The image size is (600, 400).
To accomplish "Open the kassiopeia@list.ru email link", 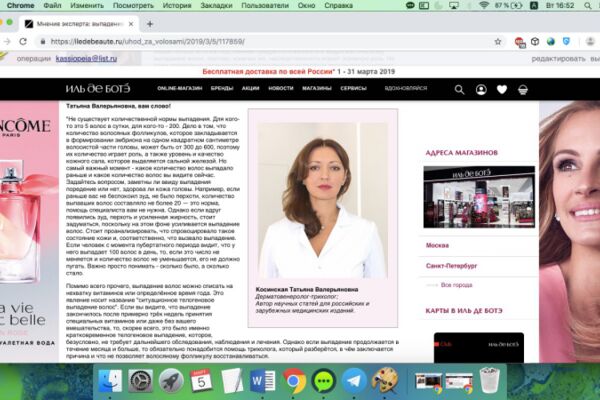I will click(x=86, y=59).
